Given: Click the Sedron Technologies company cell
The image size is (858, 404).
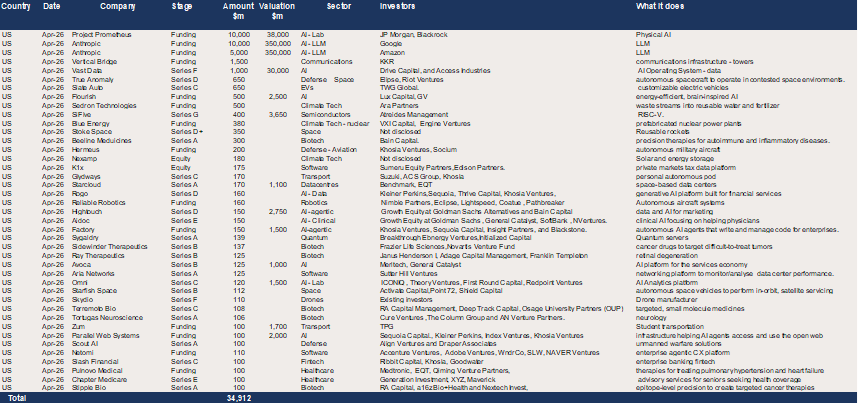Looking at the screenshot, I should click(103, 106).
